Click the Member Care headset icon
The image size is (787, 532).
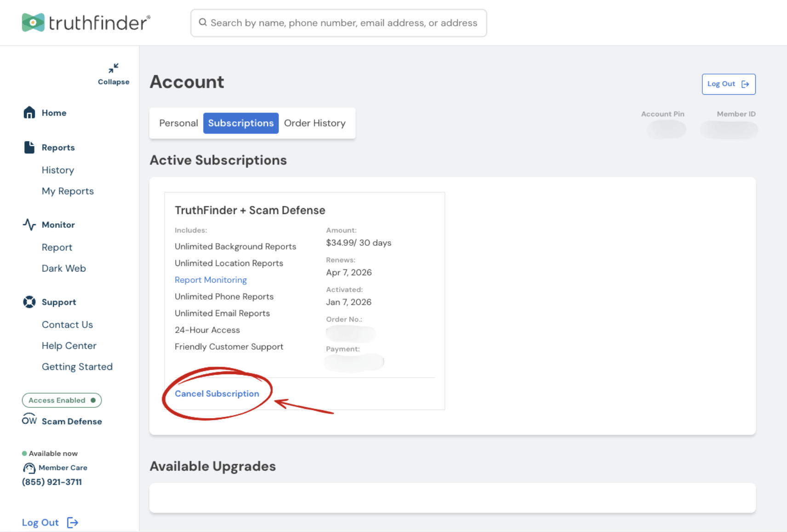[x=29, y=468]
